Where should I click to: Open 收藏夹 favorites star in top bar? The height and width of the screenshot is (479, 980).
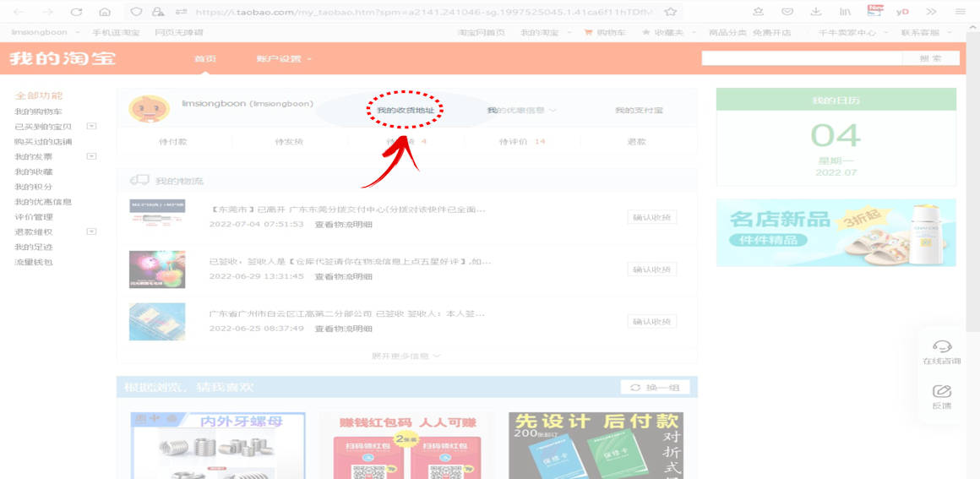663,32
